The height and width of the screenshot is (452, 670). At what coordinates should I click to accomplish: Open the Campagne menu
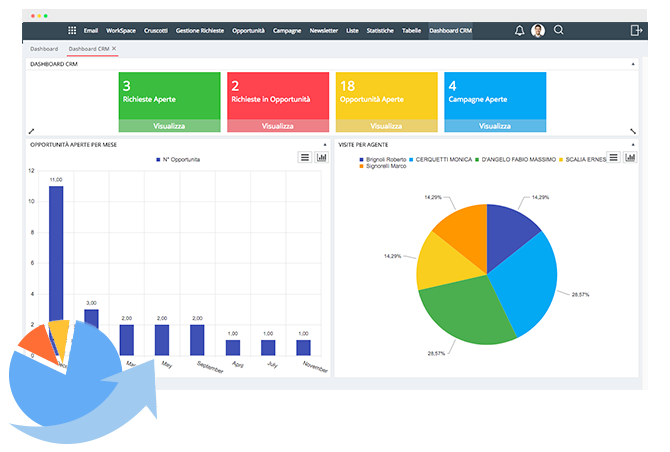click(x=287, y=30)
